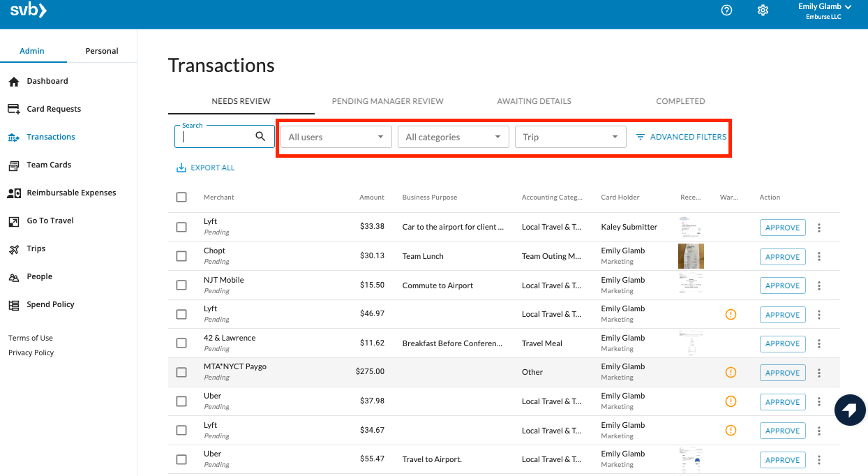The width and height of the screenshot is (868, 476).
Task: Open the All categories dropdown
Action: [x=453, y=137]
